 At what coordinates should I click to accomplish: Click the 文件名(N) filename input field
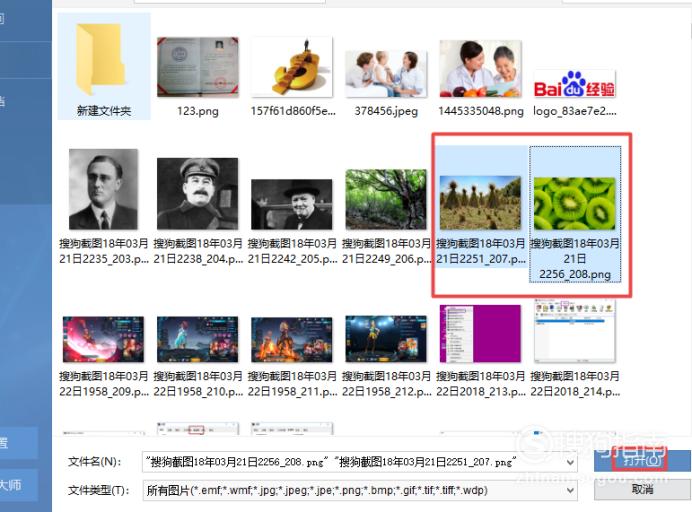coord(360,462)
